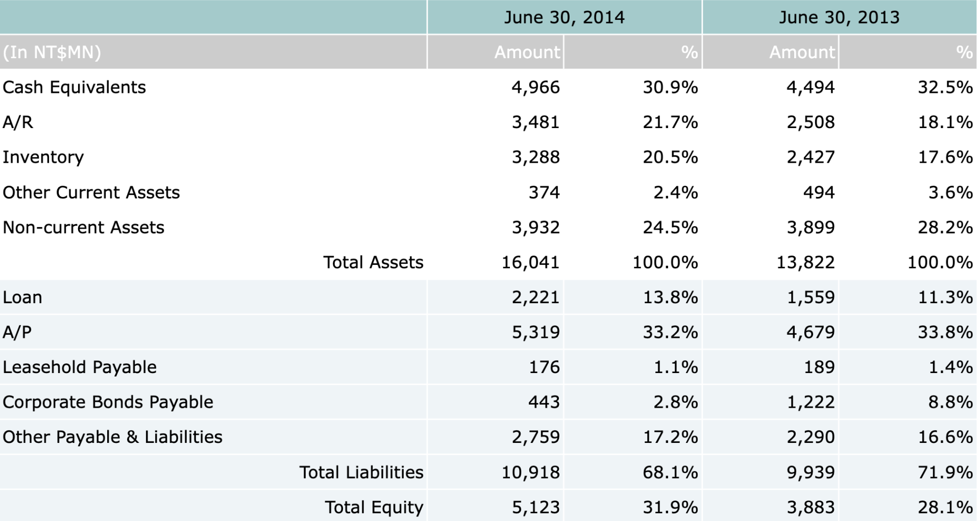This screenshot has width=980, height=521.
Task: Click the 2013 A/R amount 2,508
Action: (x=811, y=122)
